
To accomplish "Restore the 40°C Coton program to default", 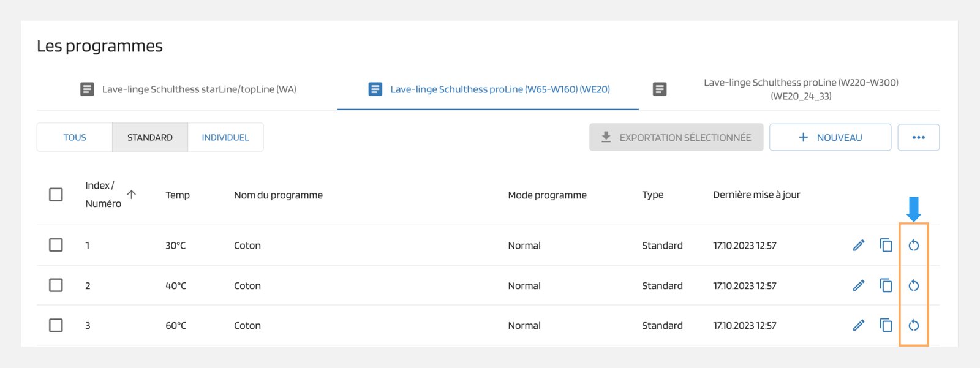I will (x=913, y=285).
